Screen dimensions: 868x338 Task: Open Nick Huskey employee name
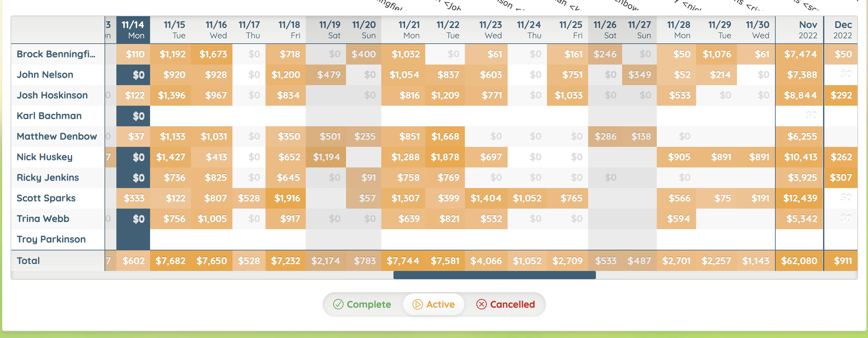(45, 157)
